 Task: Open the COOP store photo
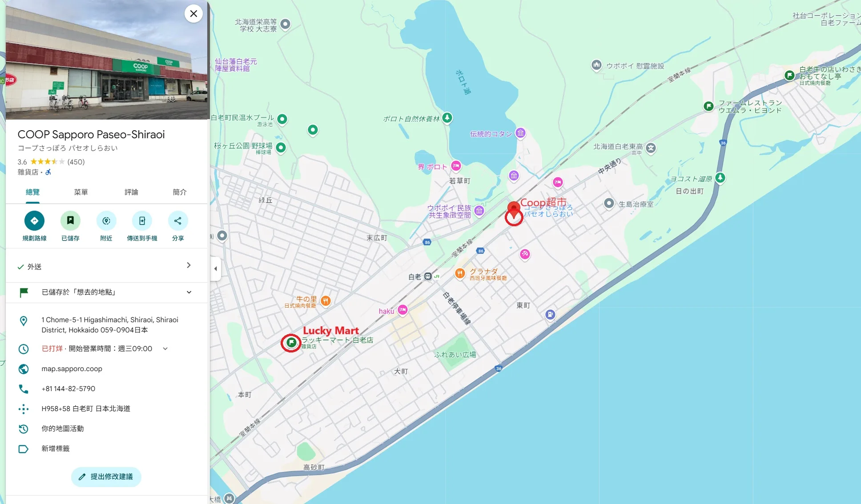(107, 60)
